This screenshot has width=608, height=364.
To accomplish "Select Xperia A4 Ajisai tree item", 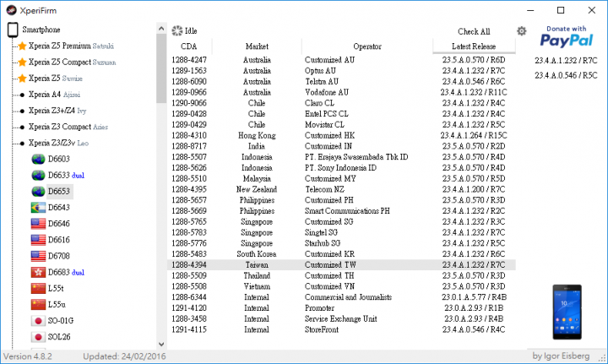I will coord(54,95).
